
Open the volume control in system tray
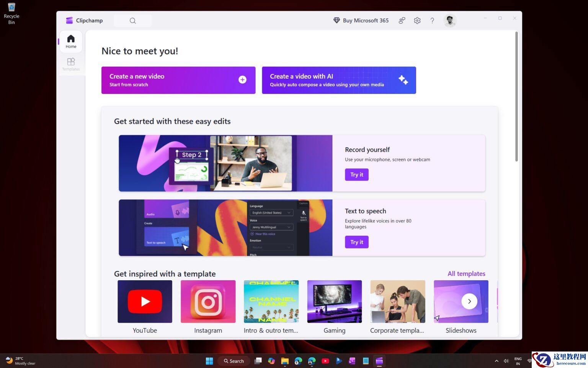pos(506,361)
